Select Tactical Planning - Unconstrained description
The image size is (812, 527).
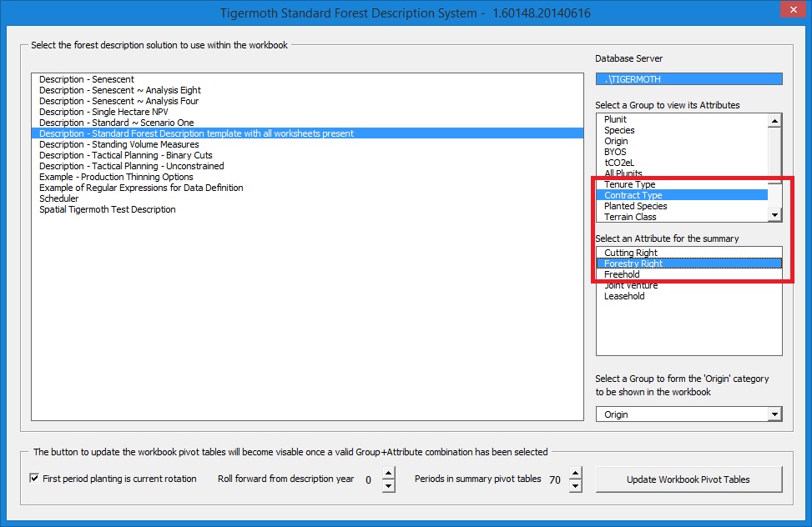coord(307,166)
